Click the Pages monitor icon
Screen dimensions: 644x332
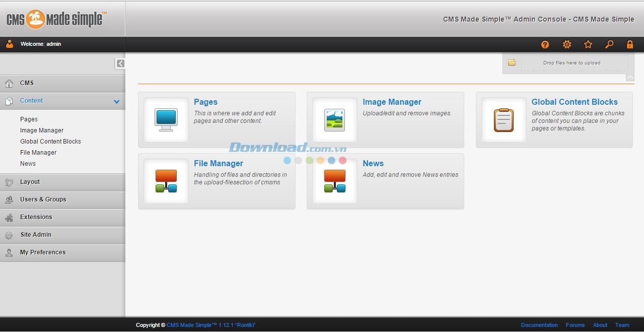point(166,120)
